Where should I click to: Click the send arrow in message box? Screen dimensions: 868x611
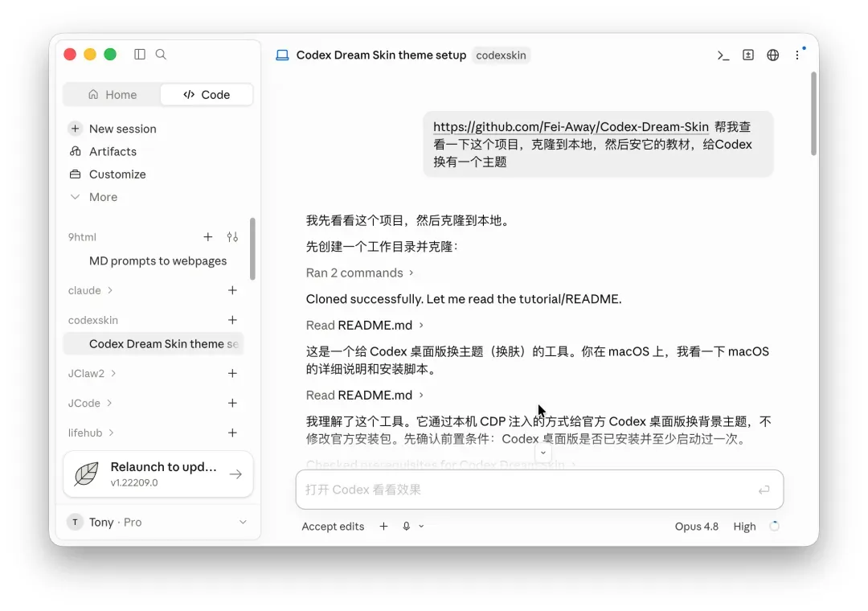tap(764, 490)
